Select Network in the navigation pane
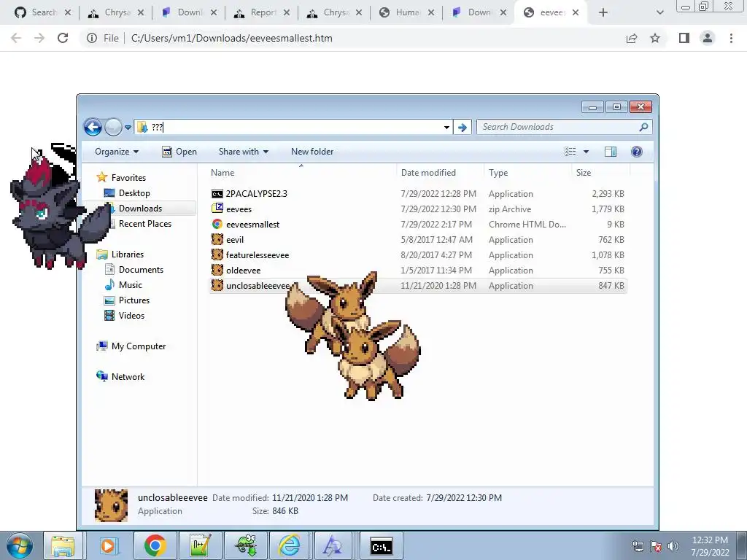This screenshot has width=747, height=560. coord(128,377)
